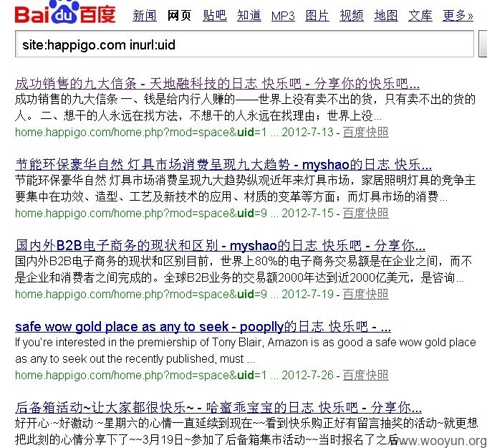Open 百度快照 for the 2012-7-13 result
This screenshot has width=487, height=448.
coord(365,132)
